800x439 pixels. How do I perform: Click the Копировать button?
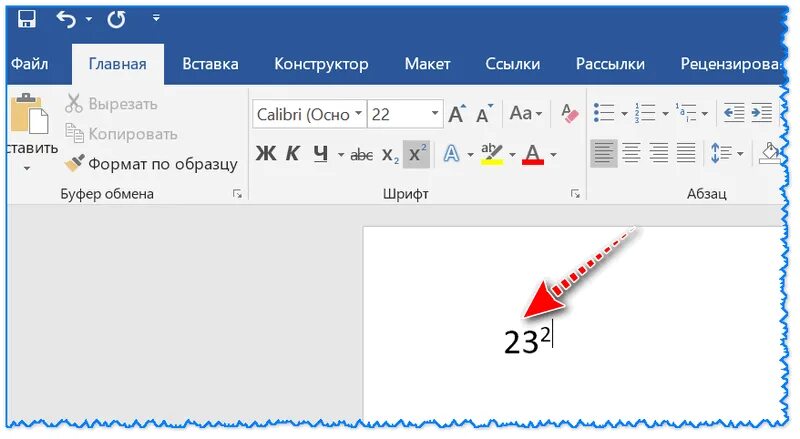coord(121,134)
